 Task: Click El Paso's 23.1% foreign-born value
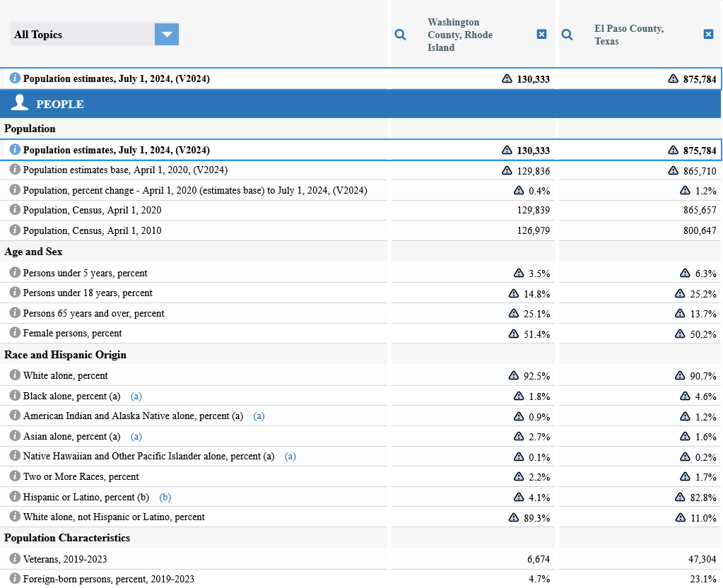pos(703,580)
